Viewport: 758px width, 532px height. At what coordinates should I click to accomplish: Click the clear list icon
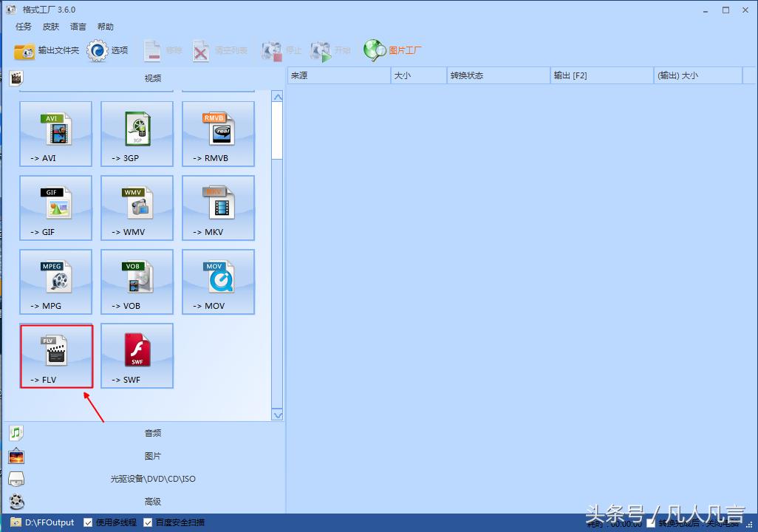point(200,51)
